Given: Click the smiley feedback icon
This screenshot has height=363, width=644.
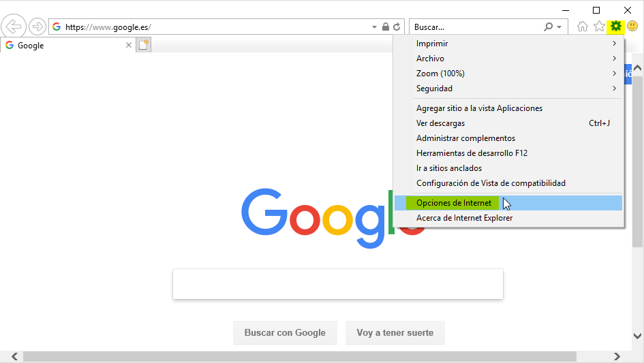Looking at the screenshot, I should (632, 27).
